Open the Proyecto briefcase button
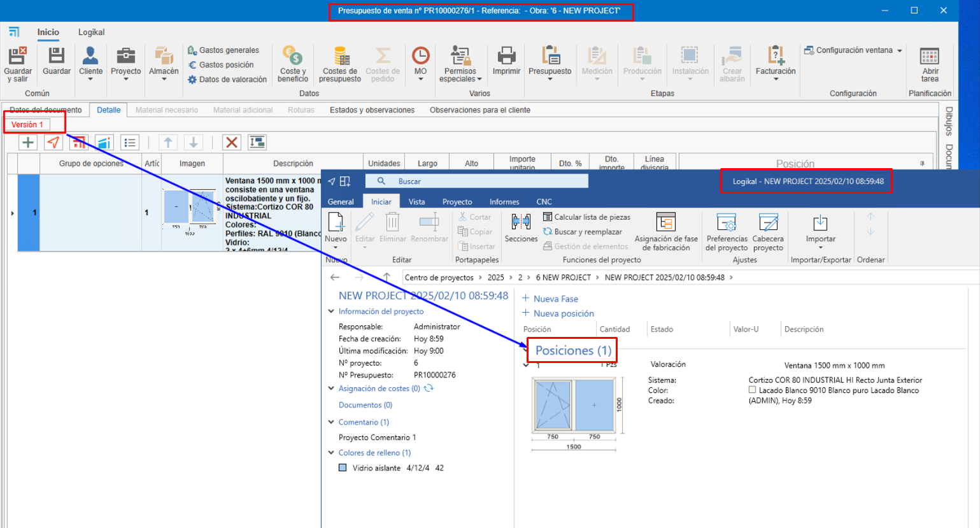980x528 pixels. coord(125,64)
